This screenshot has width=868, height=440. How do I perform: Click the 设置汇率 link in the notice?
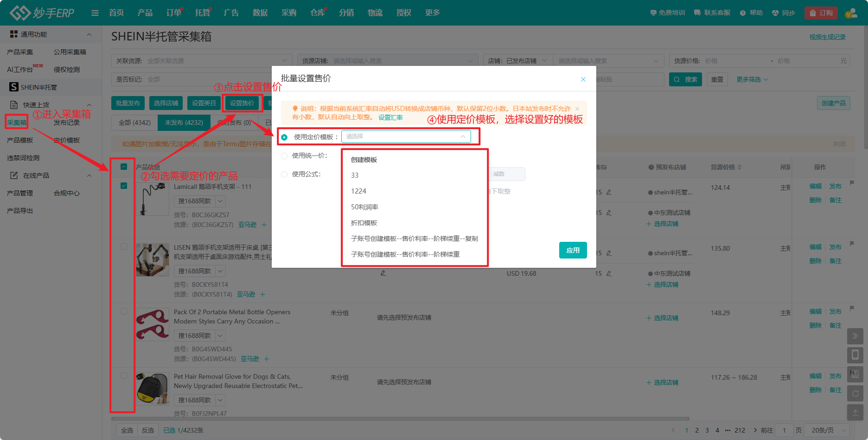[390, 118]
